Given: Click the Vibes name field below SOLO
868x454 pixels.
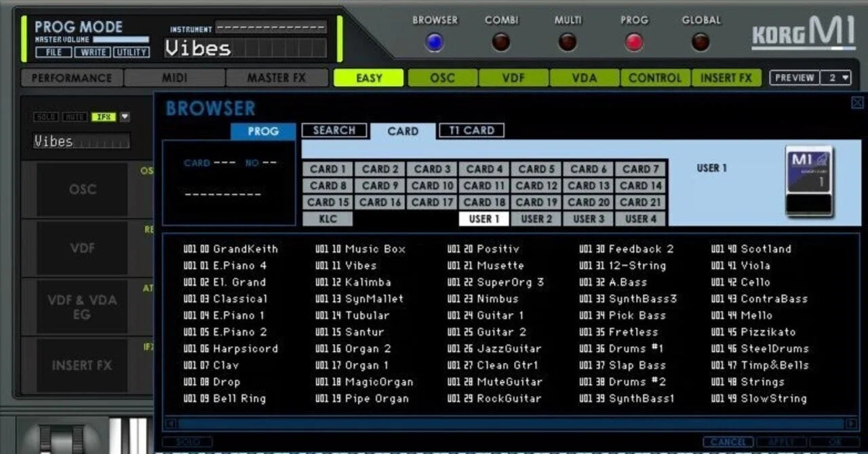Looking at the screenshot, I should 81,141.
